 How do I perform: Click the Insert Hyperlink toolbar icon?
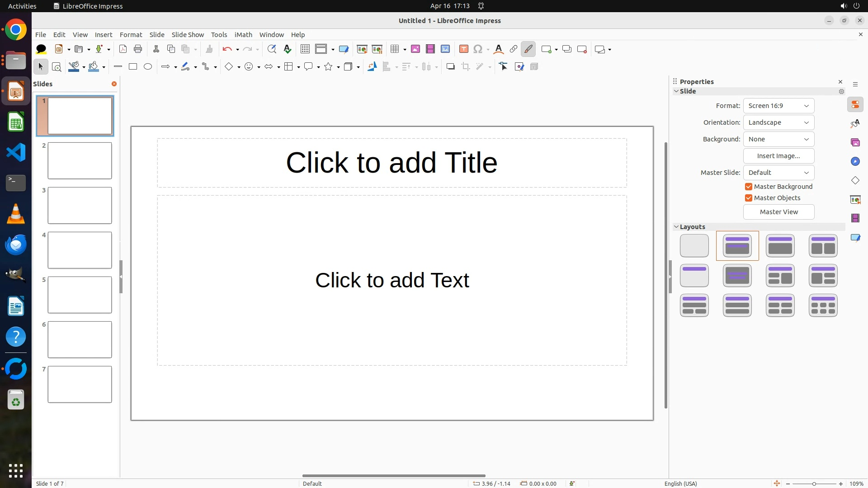tap(513, 49)
